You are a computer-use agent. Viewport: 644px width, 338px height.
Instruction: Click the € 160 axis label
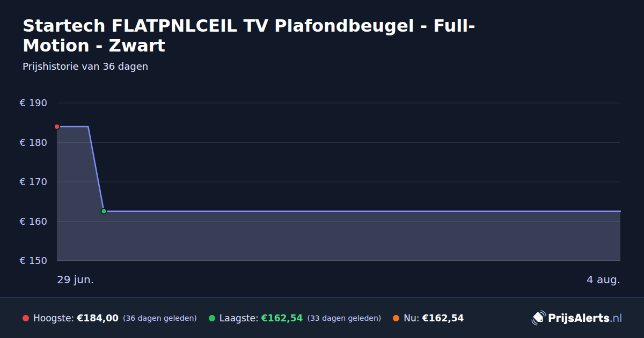click(x=34, y=221)
